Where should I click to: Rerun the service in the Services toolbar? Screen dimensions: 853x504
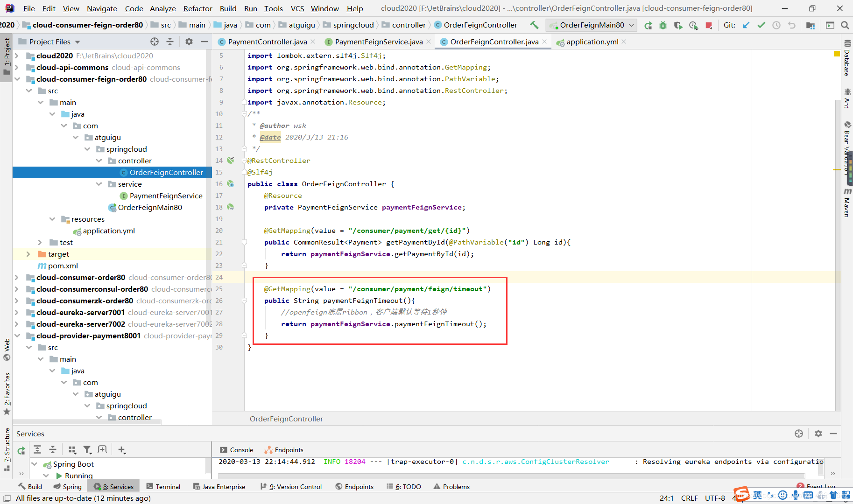tap(21, 450)
